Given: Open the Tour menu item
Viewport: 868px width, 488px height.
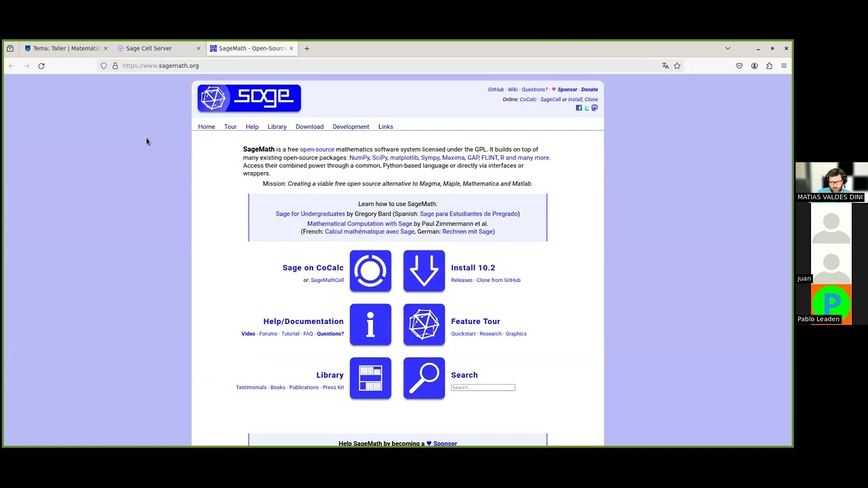Looking at the screenshot, I should tap(231, 127).
